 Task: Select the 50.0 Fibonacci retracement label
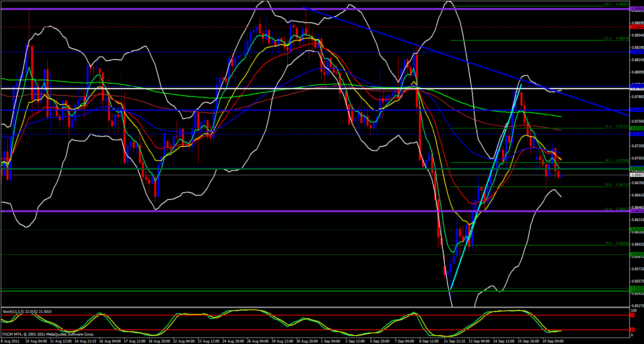coord(608,185)
